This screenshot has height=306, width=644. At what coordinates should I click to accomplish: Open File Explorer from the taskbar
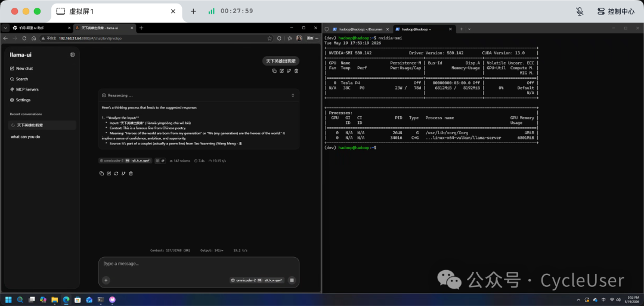pos(54,300)
